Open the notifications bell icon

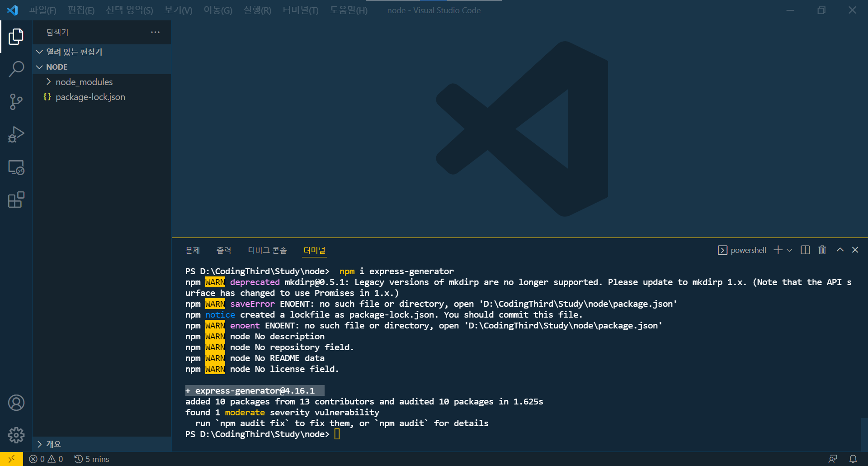853,459
